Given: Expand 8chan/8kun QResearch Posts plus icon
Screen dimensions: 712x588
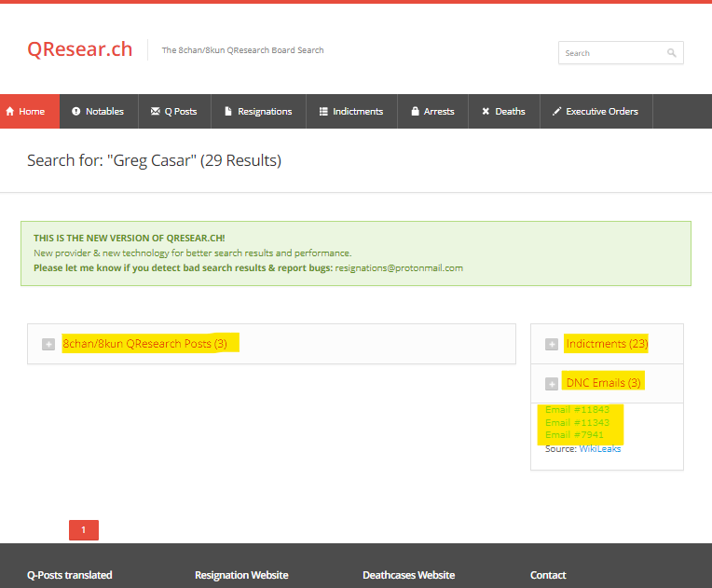Looking at the screenshot, I should click(48, 344).
